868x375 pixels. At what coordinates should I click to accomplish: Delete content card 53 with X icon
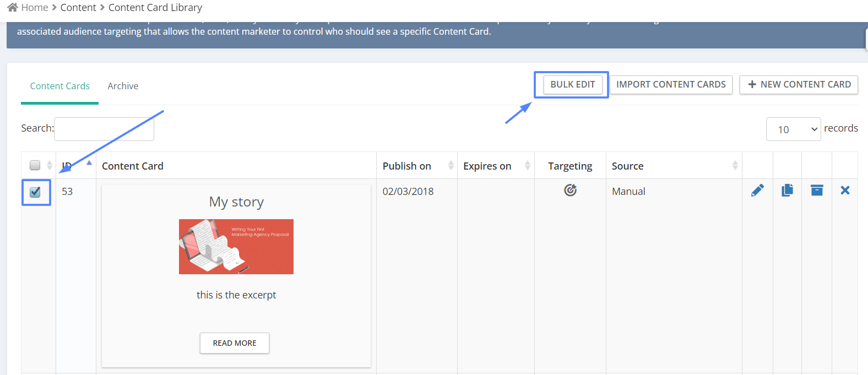point(845,191)
